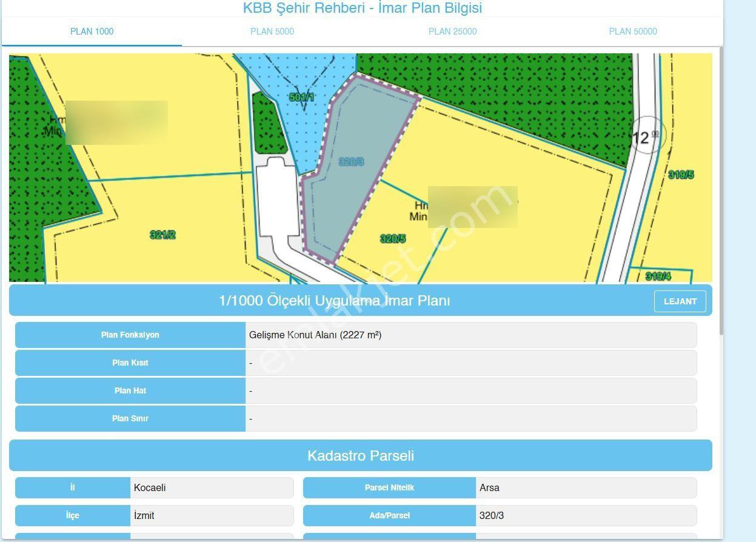
Task: Click the Plan Sınır label
Action: 130,418
